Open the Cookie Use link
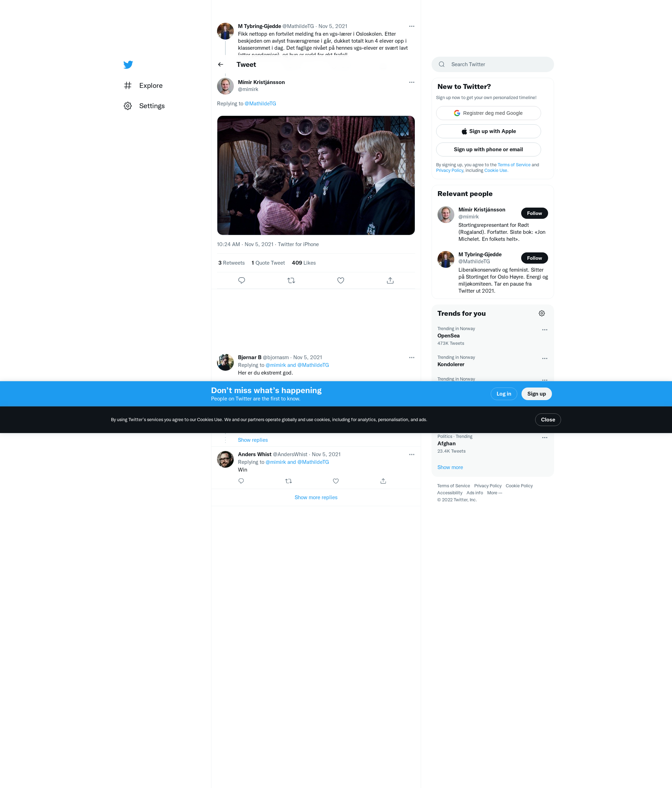 pyautogui.click(x=496, y=170)
